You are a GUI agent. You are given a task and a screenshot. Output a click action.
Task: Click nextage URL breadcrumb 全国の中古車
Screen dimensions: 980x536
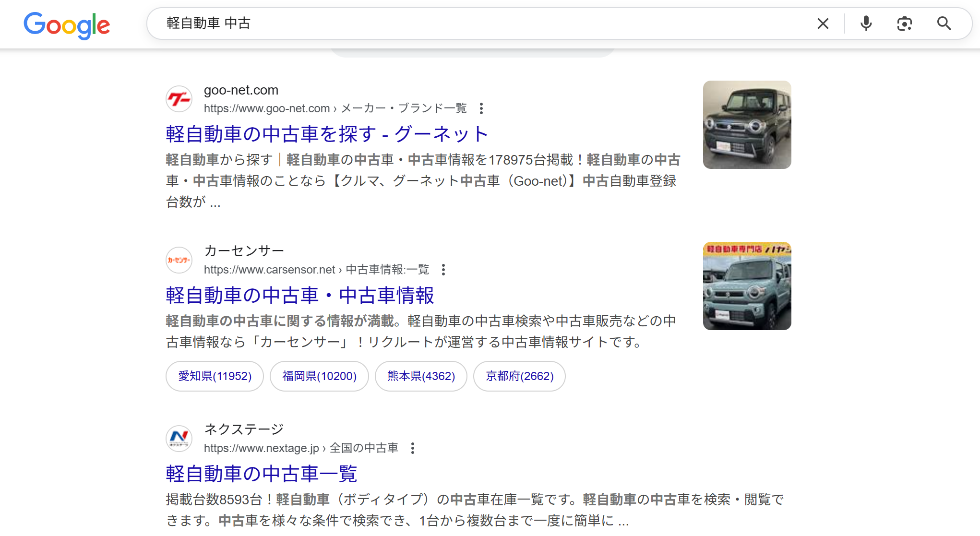tap(364, 448)
